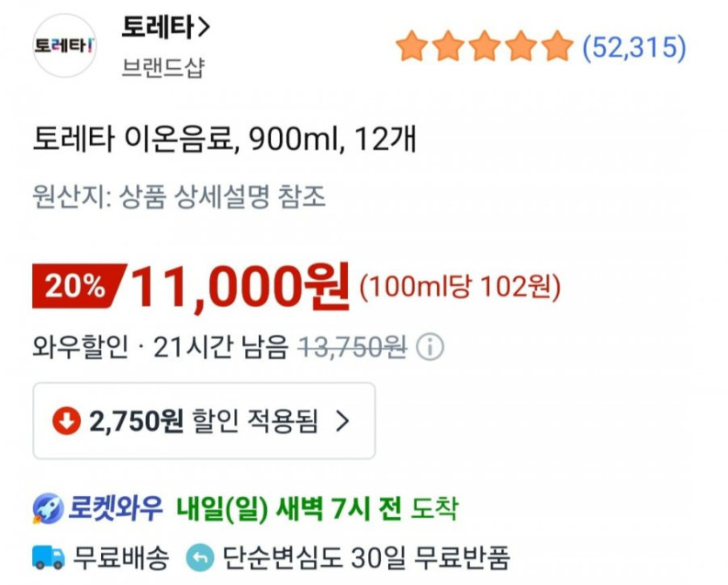Image resolution: width=728 pixels, height=585 pixels.
Task: Open the 토레타 brand shop link
Action: click(166, 28)
